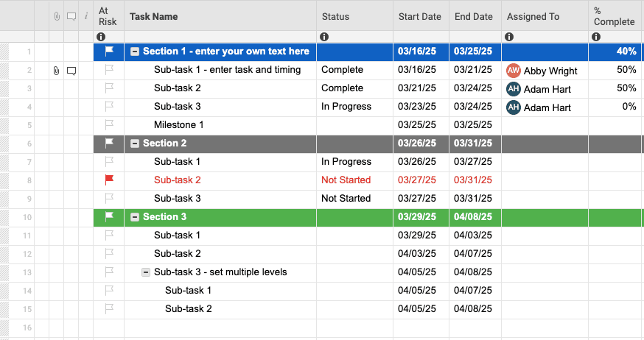Click the info icon below At Risk header
The width and height of the screenshot is (644, 340).
tap(101, 37)
